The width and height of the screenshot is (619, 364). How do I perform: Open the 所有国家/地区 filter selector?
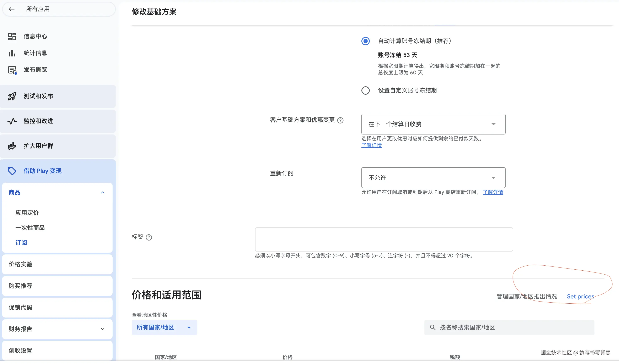164,327
